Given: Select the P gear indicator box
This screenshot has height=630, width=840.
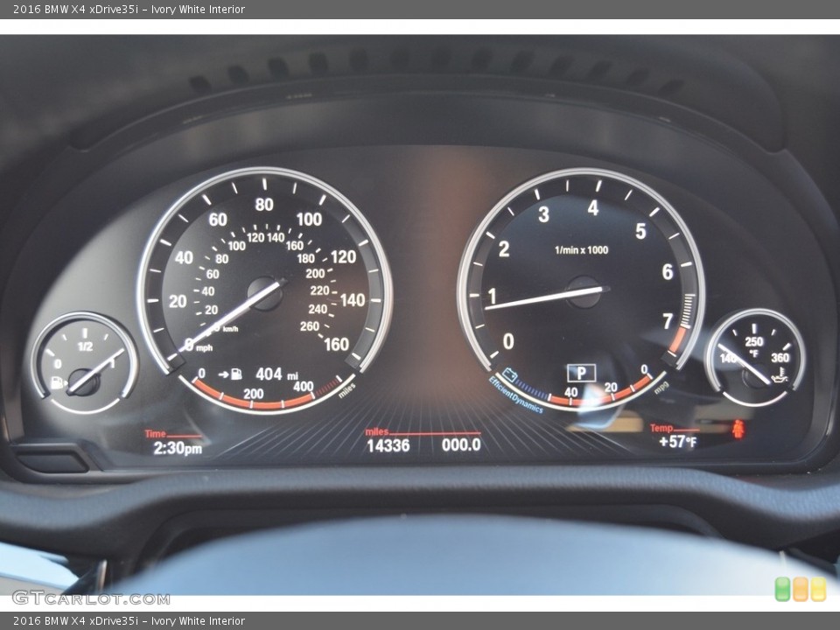Looking at the screenshot, I should (x=581, y=373).
